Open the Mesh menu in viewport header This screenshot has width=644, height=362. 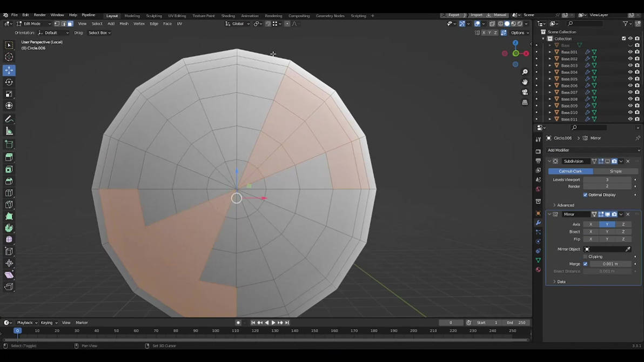click(124, 24)
